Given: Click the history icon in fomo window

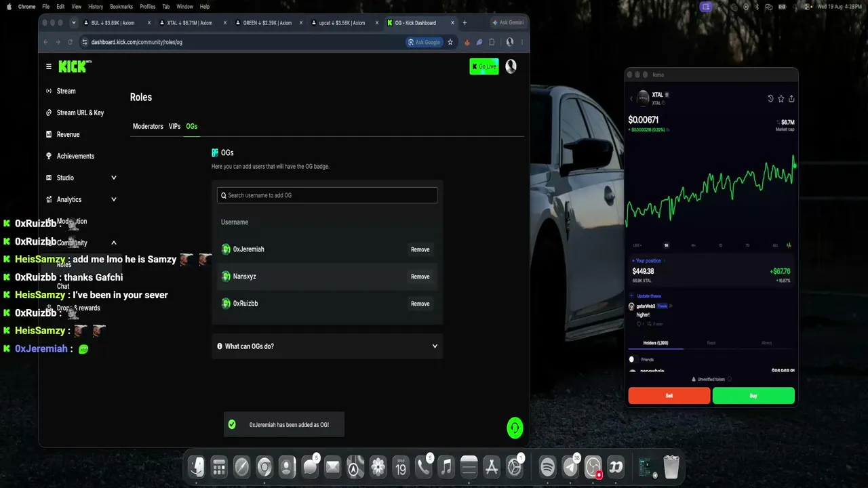Looking at the screenshot, I should [x=770, y=98].
